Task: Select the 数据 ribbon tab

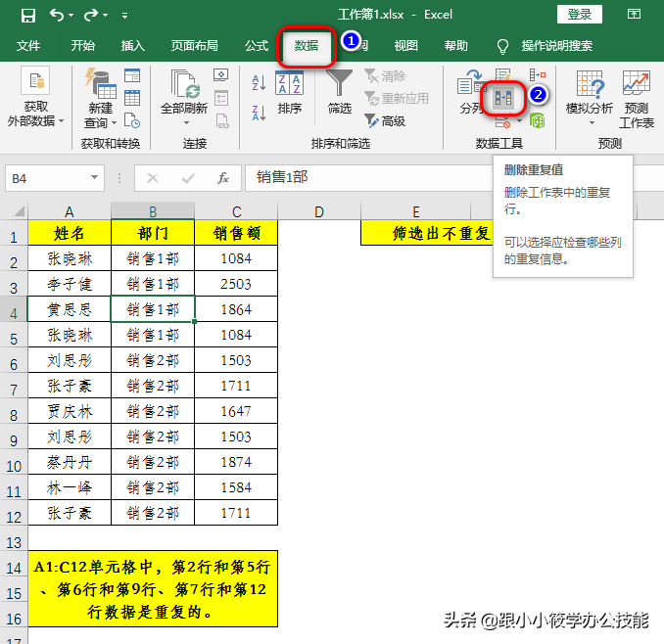Action: (307, 45)
